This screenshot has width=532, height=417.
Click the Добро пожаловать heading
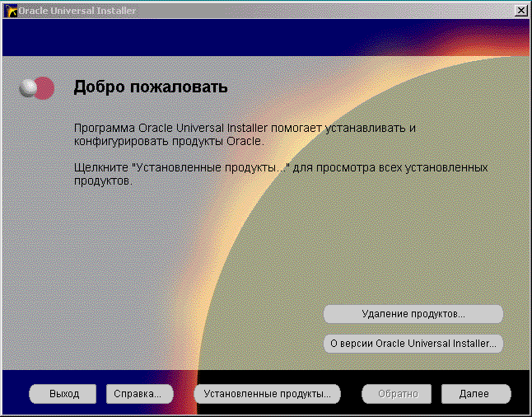click(x=151, y=87)
